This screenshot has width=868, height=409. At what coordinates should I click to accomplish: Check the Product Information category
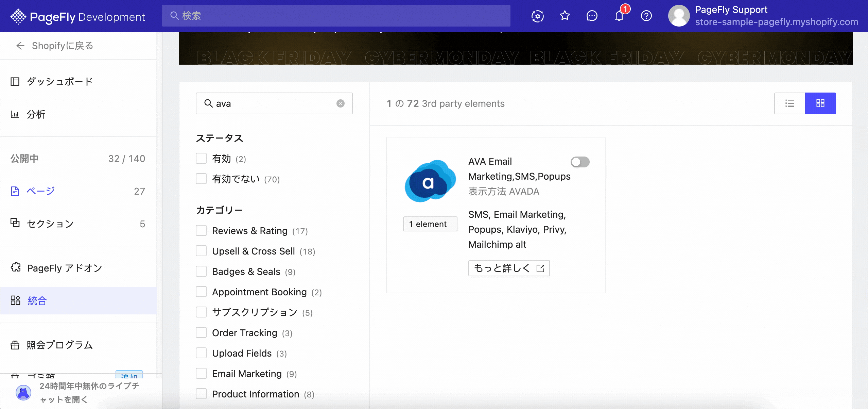coord(201,394)
